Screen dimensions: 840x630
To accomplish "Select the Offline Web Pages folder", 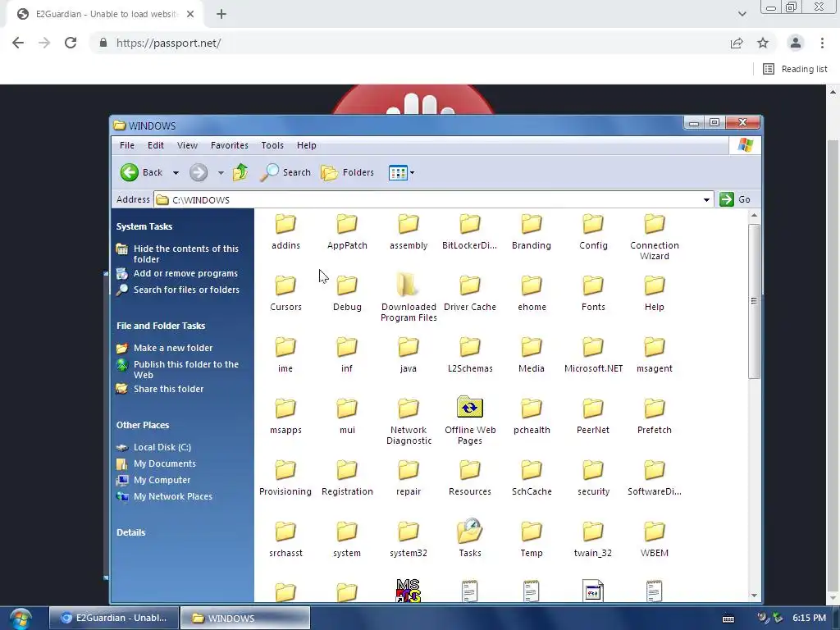I will pyautogui.click(x=470, y=421).
